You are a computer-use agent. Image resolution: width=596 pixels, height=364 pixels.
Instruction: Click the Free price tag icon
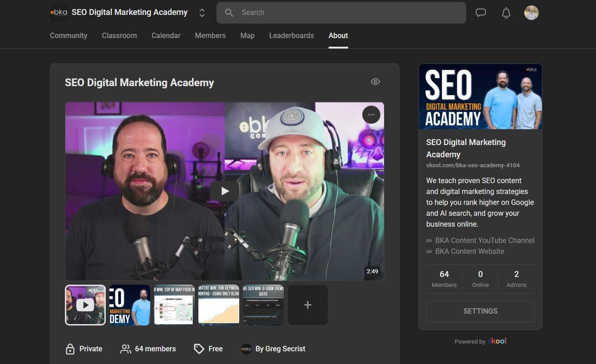(x=199, y=349)
